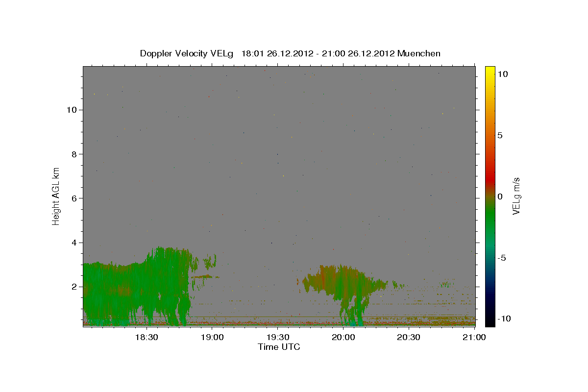Click the colorbar value -5 label

coord(502,258)
